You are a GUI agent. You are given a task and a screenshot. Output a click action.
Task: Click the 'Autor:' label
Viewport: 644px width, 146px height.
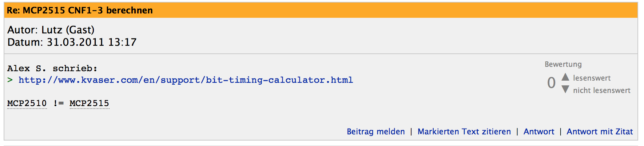23,30
